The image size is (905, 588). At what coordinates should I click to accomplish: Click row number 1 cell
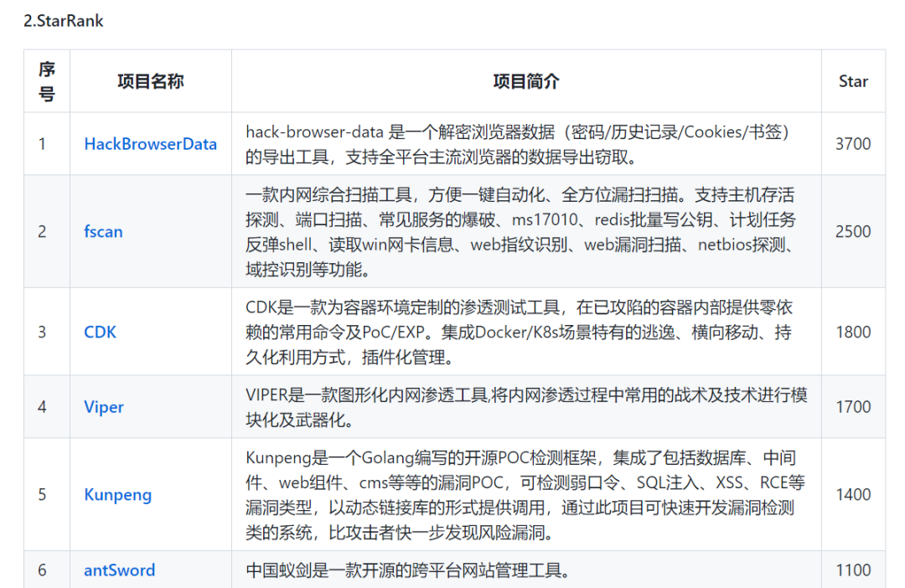[47, 144]
